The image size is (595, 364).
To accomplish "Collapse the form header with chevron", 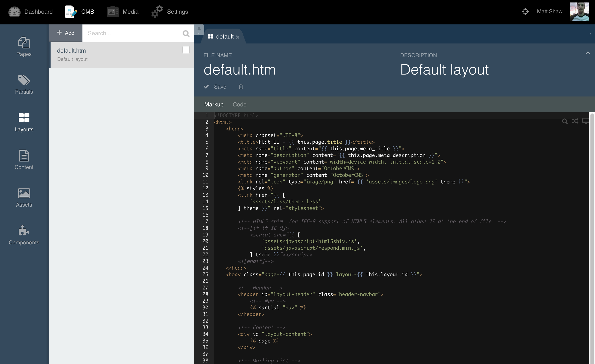I will (x=588, y=53).
